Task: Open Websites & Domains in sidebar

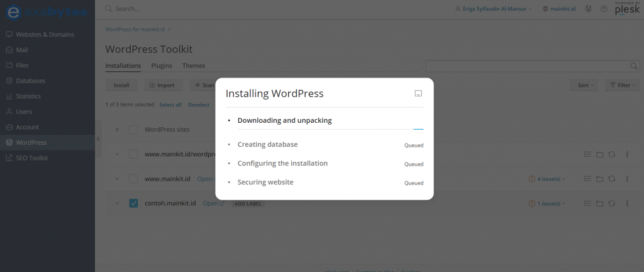Action: 47,35
